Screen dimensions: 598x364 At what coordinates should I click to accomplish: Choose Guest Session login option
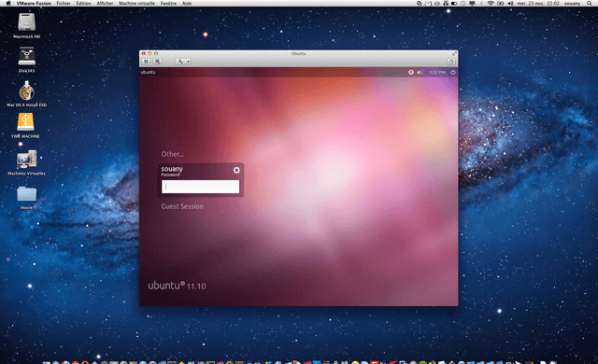pyautogui.click(x=182, y=206)
